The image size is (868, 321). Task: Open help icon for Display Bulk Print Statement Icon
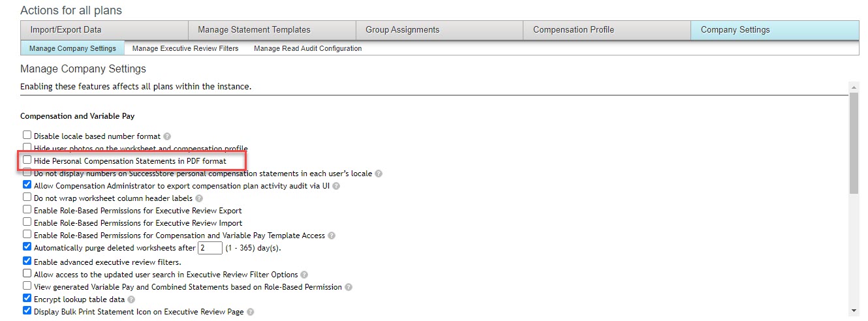coord(250,312)
